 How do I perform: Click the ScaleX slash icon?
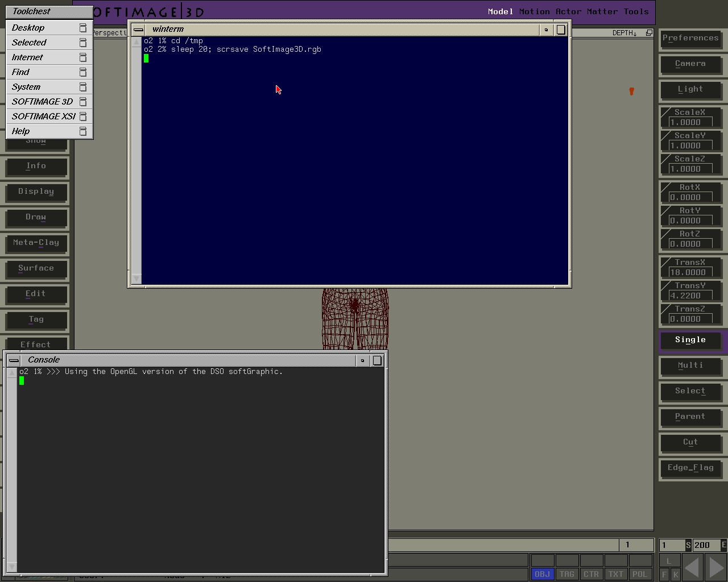point(665,113)
